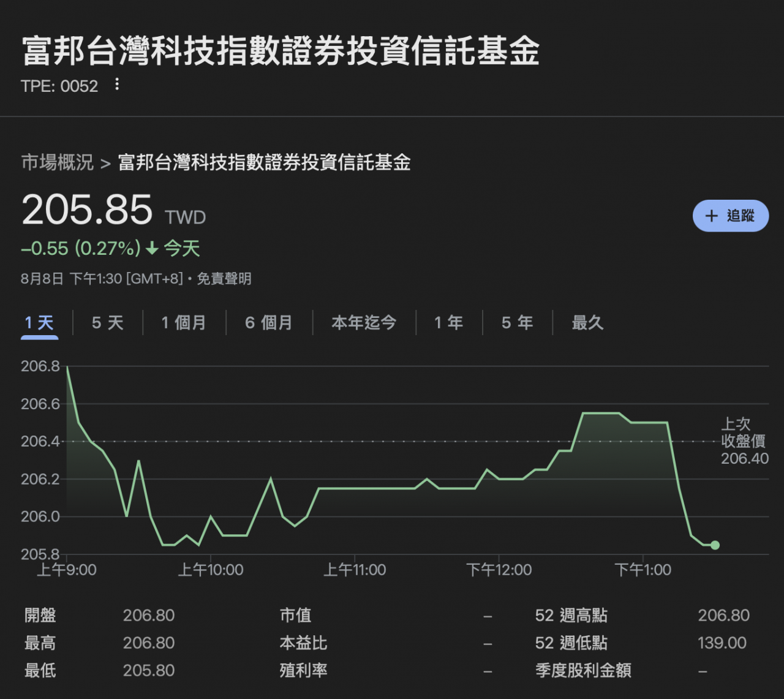The image size is (784, 699).
Task: Click the 上次收盤價 206.40 label
Action: 744,441
